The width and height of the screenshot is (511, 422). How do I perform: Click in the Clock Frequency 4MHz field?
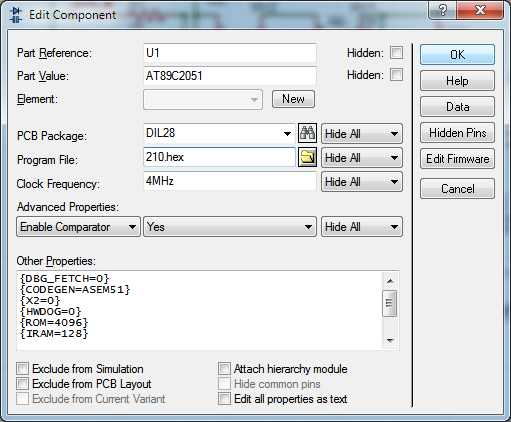click(x=230, y=181)
